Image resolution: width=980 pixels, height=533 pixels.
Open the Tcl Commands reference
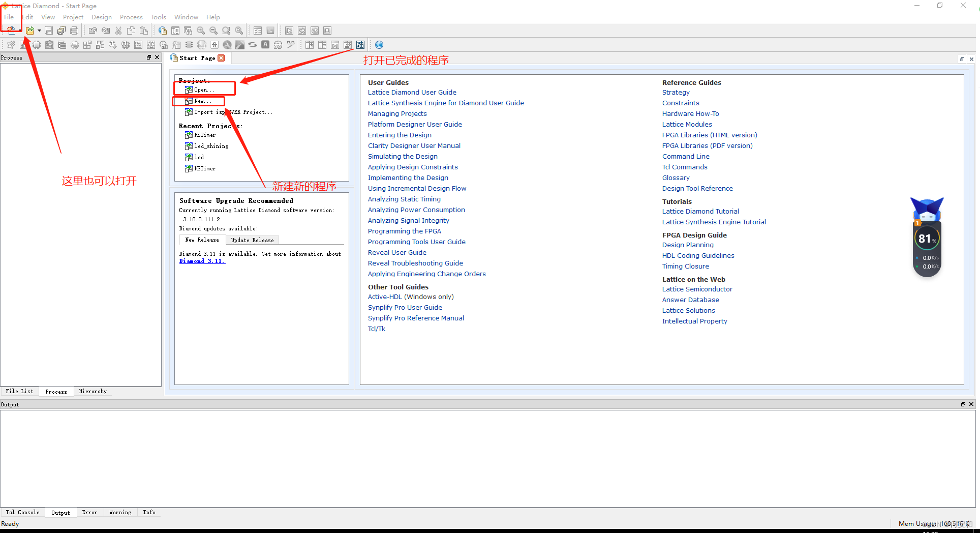point(685,167)
